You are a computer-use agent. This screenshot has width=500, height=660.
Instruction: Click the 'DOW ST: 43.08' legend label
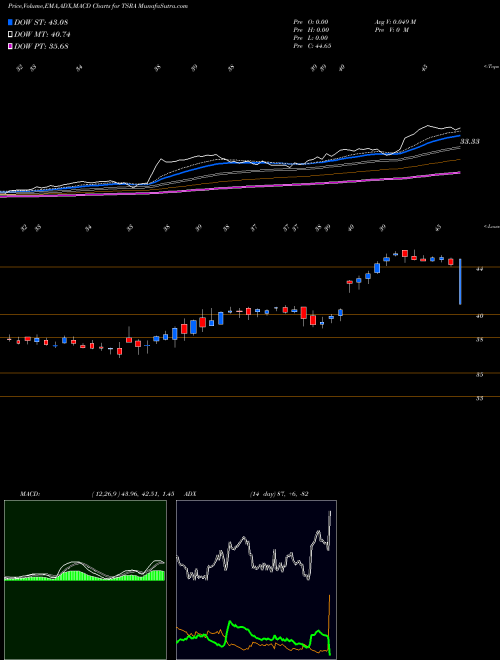click(41, 22)
